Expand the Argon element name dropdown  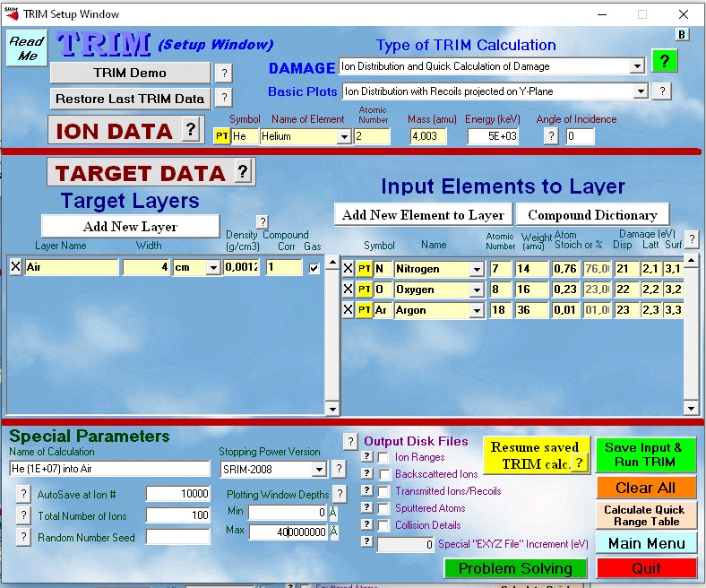[x=477, y=310]
